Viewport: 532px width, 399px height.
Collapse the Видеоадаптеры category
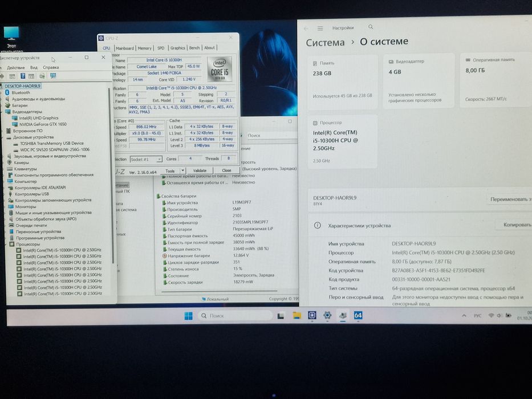pyautogui.click(x=2, y=112)
